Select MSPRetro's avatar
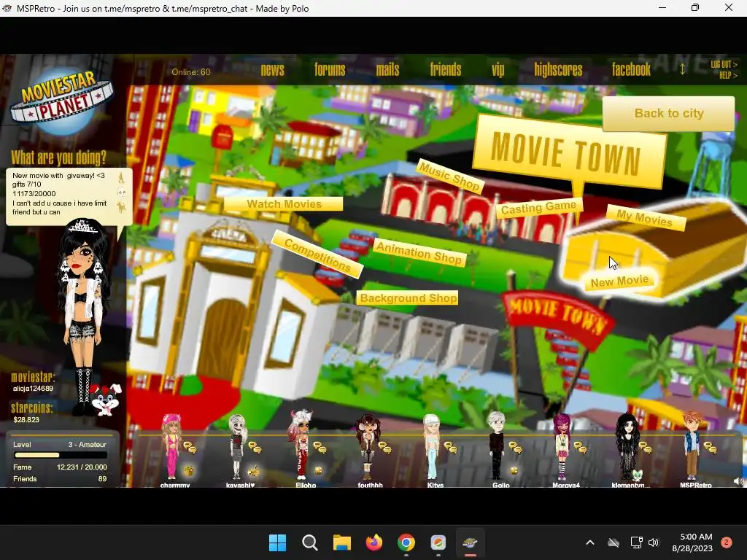The height and width of the screenshot is (560, 747). click(692, 446)
